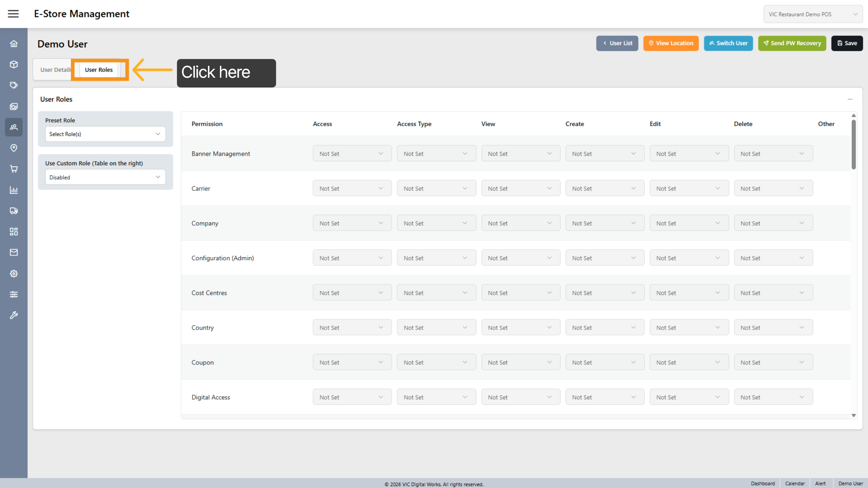Image resolution: width=868 pixels, height=488 pixels.
Task: Select the User Roles tab
Action: click(x=99, y=70)
